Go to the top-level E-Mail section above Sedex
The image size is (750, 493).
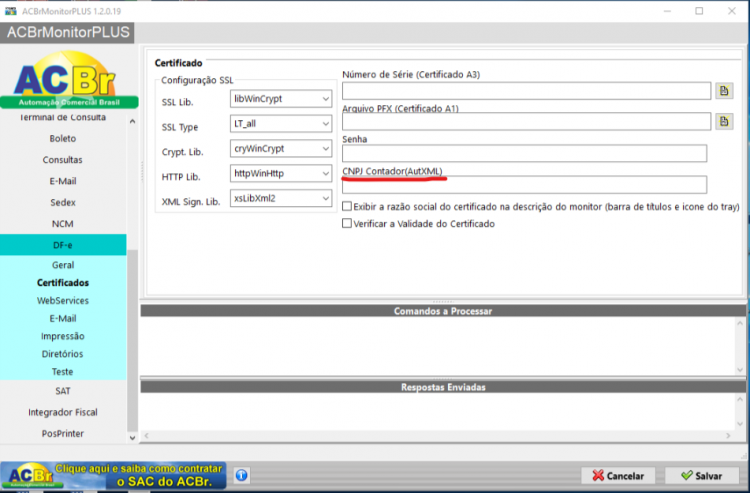63,181
